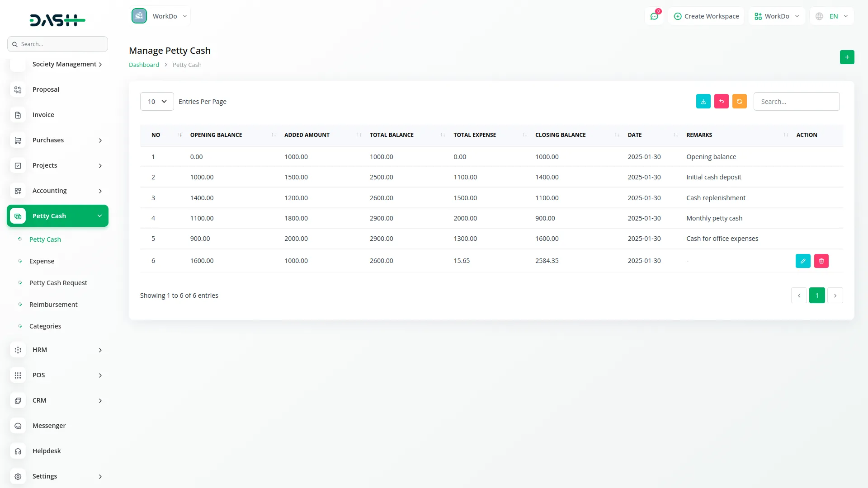Open the Helpdesk section via its headset icon

point(18,451)
